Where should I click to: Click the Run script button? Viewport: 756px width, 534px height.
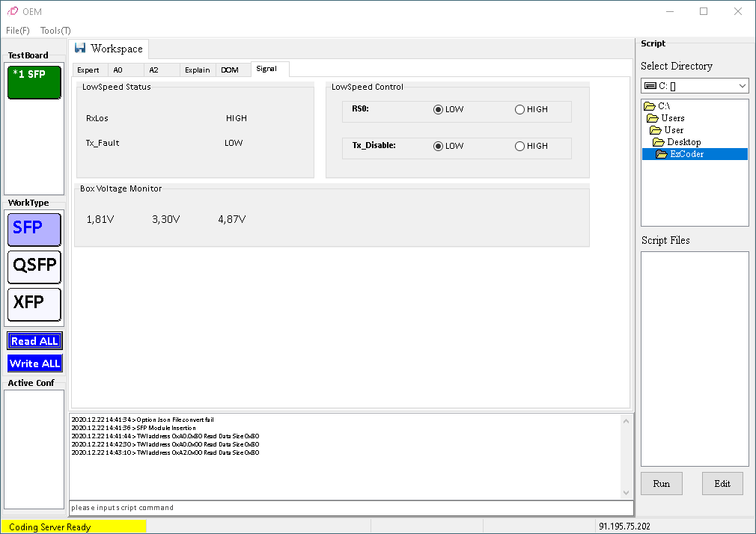(661, 483)
